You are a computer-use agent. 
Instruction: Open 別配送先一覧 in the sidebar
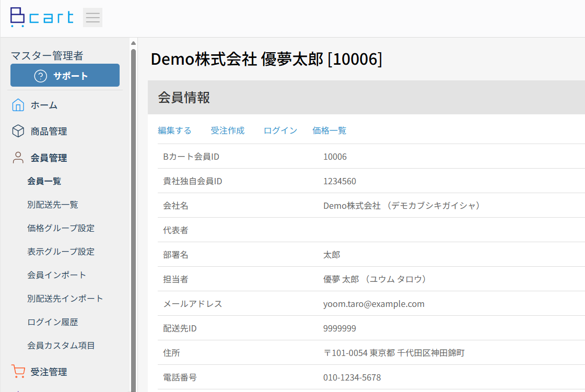tap(53, 205)
